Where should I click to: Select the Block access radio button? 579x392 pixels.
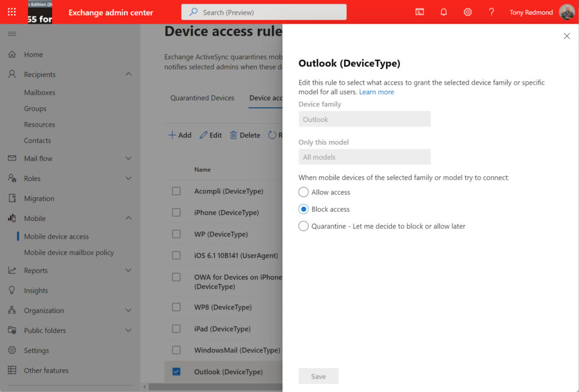point(303,209)
